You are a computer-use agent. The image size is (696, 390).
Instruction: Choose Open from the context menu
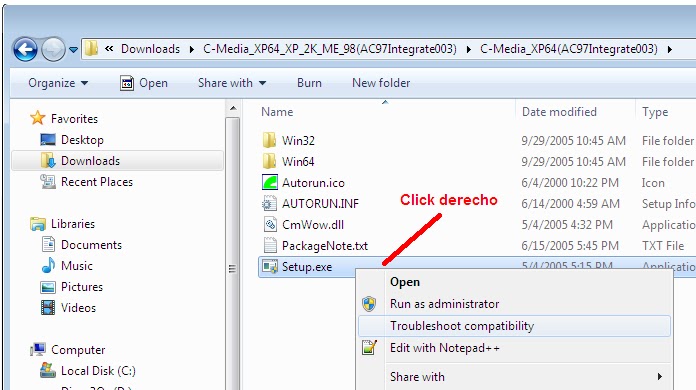pos(514,282)
